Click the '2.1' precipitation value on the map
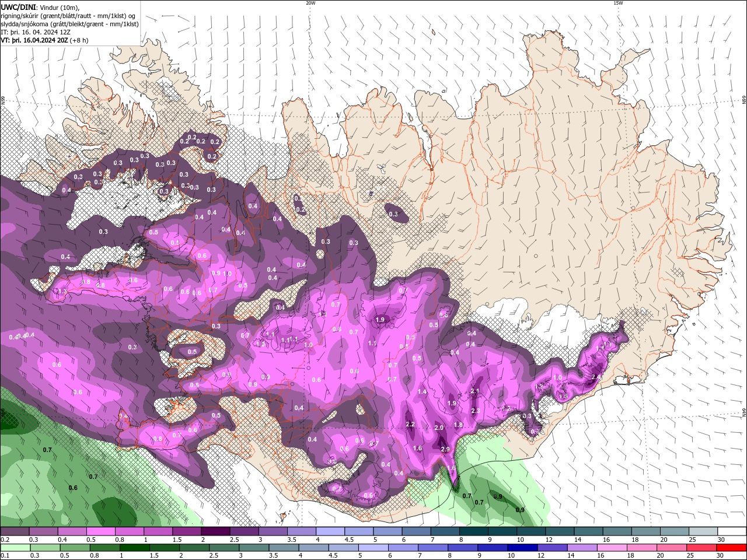Screen dimensions: 747x560 coord(474,391)
